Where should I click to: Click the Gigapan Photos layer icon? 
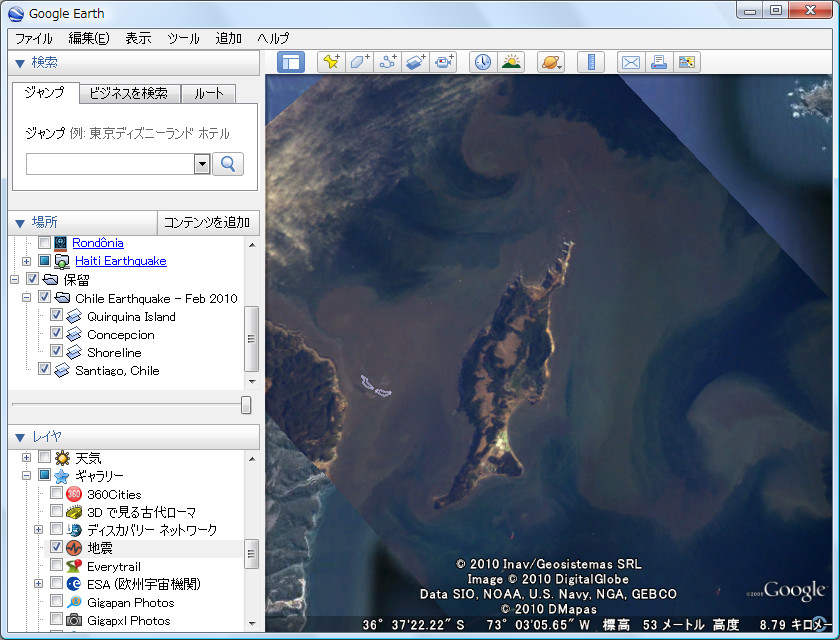74,602
